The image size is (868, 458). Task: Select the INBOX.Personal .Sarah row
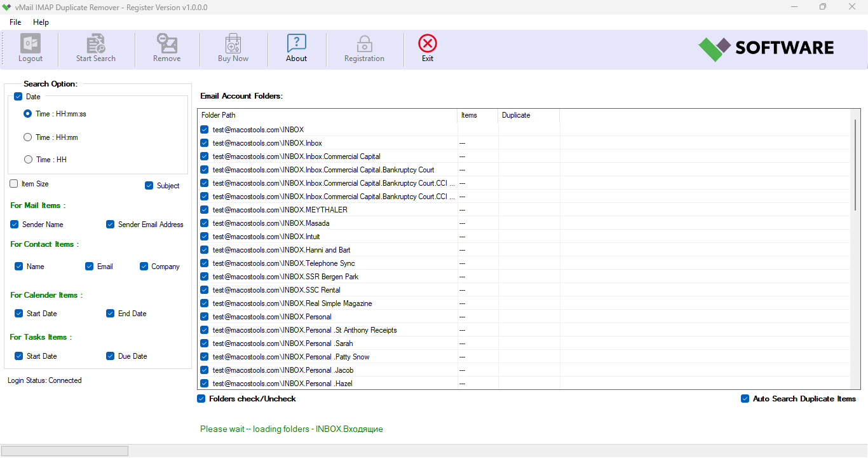pyautogui.click(x=524, y=343)
